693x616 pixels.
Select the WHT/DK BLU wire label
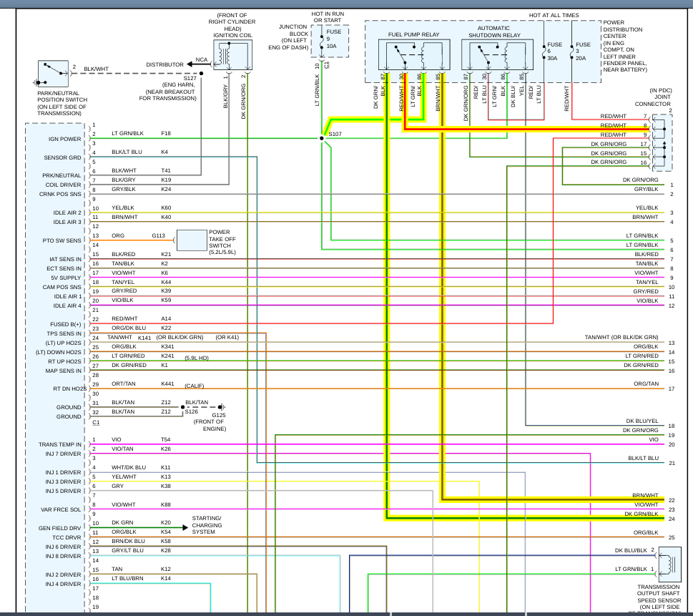click(x=129, y=467)
